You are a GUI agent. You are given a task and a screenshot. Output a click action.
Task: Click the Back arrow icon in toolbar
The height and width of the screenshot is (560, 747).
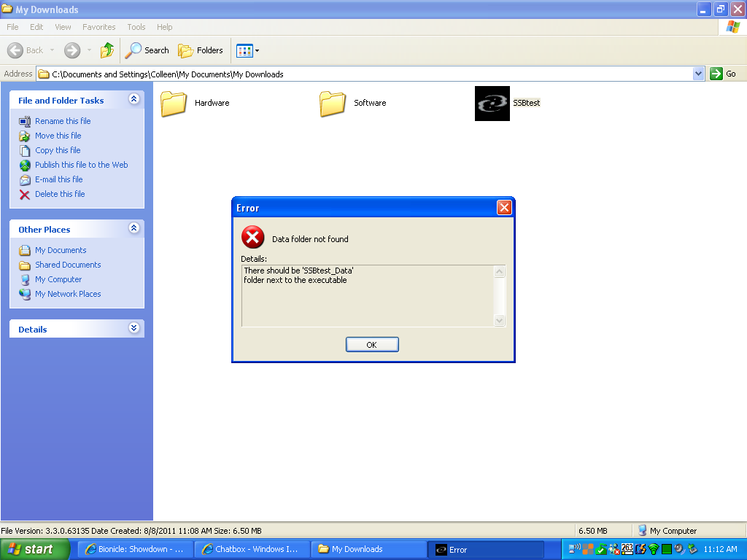pyautogui.click(x=15, y=50)
